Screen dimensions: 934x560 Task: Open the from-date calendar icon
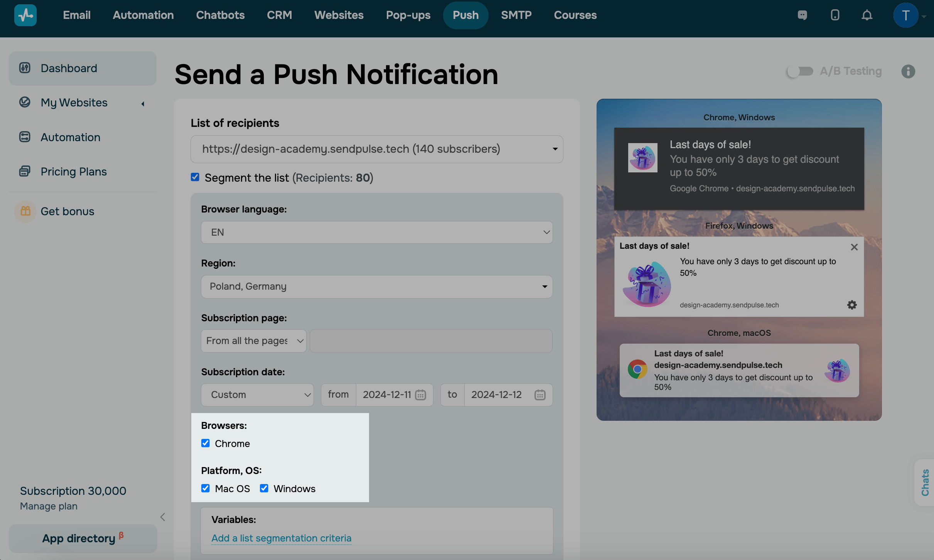(x=420, y=395)
